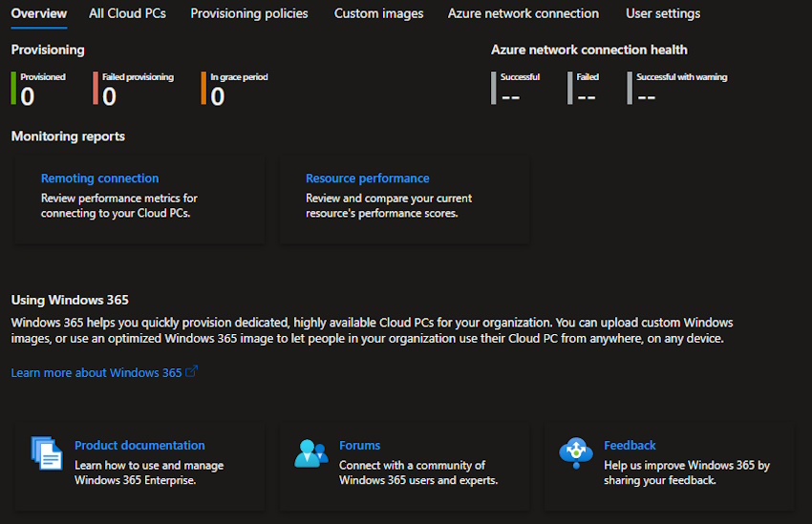Open the Product documentation link
The width and height of the screenshot is (812, 524).
pos(139,446)
